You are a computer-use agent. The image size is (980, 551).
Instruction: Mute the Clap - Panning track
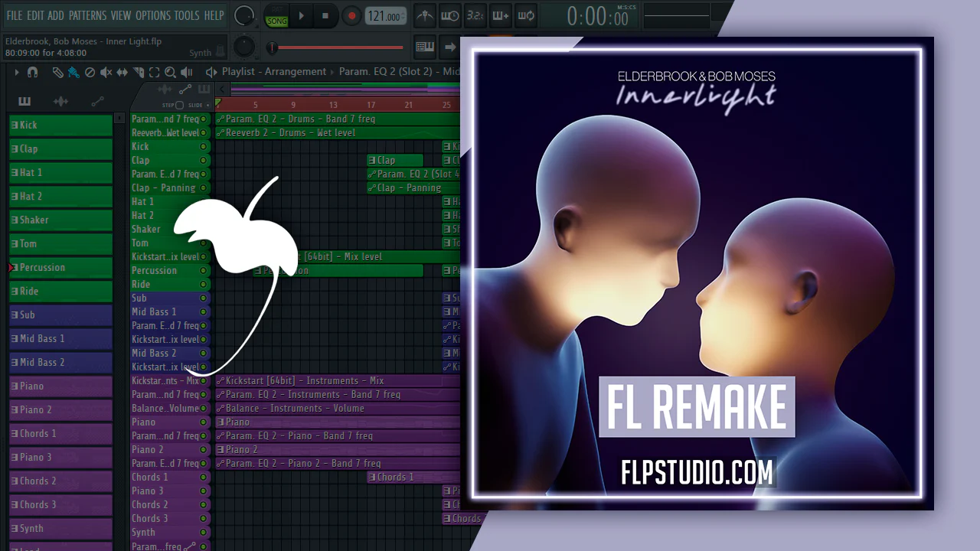point(204,188)
